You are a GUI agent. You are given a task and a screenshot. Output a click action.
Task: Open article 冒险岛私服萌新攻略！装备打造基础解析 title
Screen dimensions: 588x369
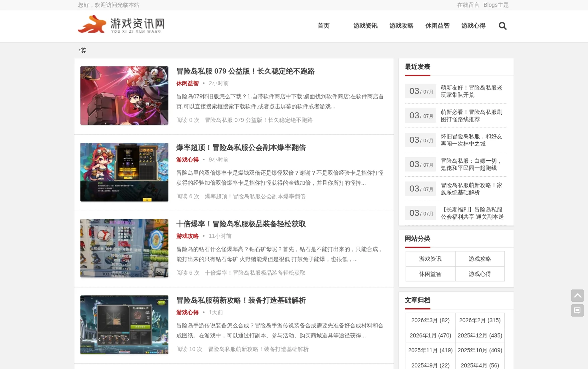(x=241, y=300)
